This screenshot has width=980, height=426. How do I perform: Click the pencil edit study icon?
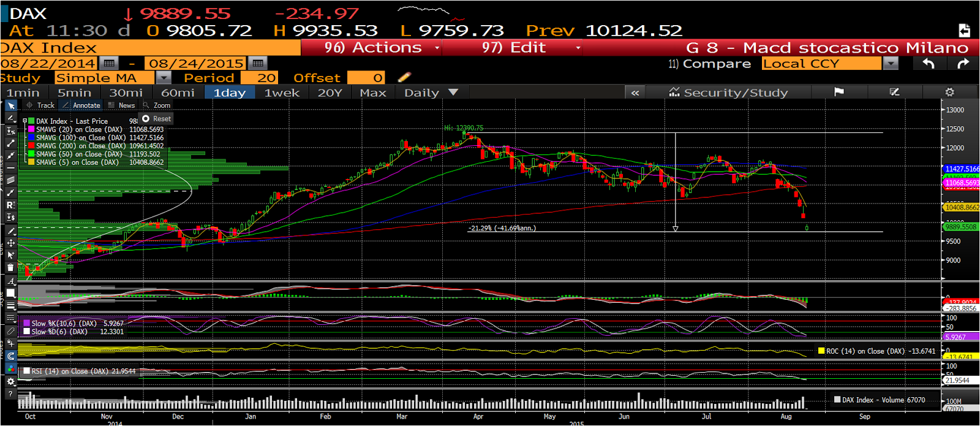coord(404,77)
